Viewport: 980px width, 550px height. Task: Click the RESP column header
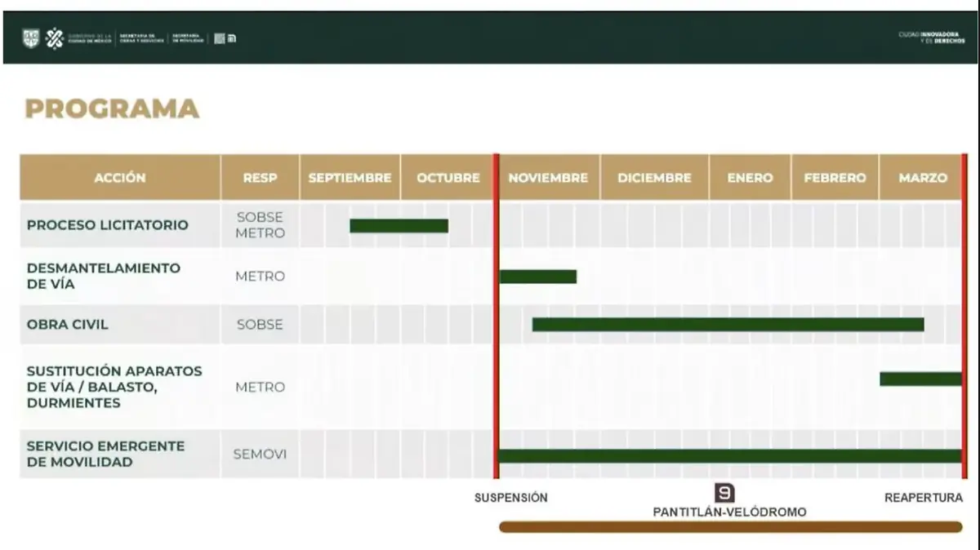point(260,178)
